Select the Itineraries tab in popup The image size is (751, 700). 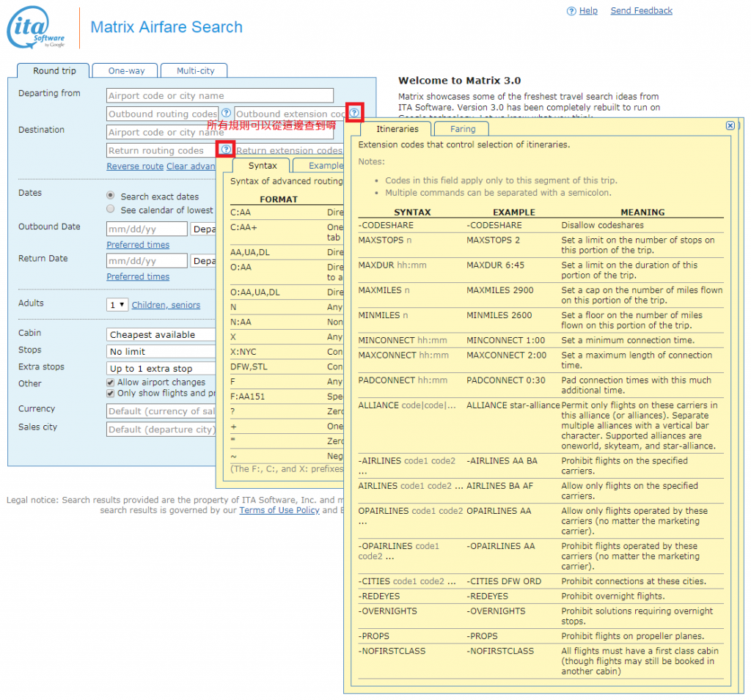(397, 129)
